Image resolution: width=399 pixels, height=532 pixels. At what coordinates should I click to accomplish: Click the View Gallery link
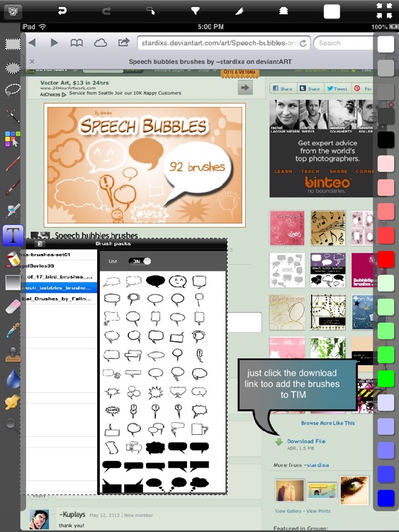click(x=288, y=511)
